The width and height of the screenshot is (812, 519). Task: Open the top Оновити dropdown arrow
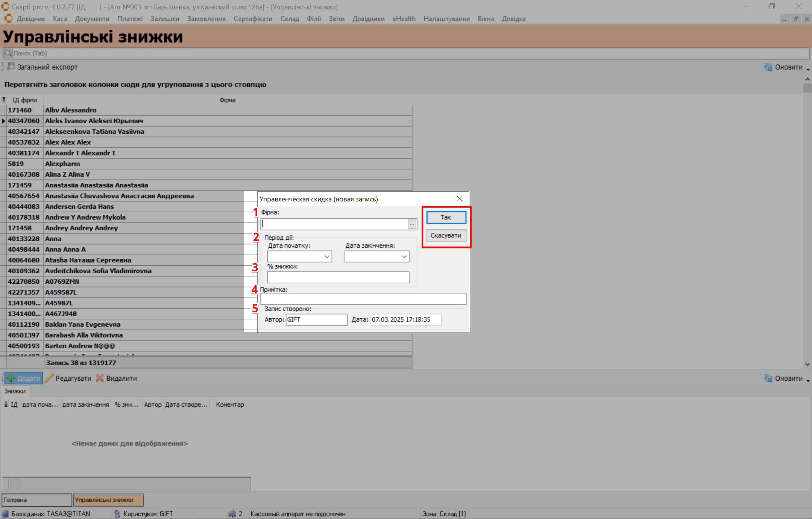[808, 69]
